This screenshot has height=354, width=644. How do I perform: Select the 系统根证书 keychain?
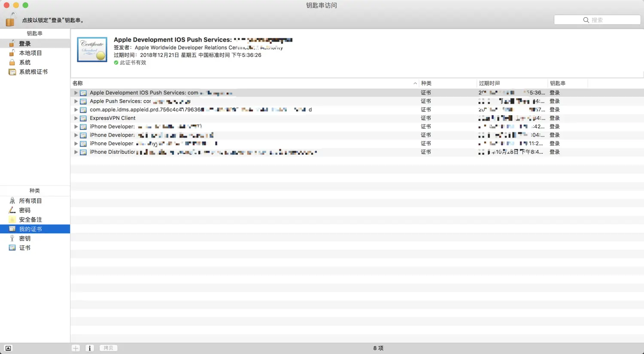click(x=35, y=72)
